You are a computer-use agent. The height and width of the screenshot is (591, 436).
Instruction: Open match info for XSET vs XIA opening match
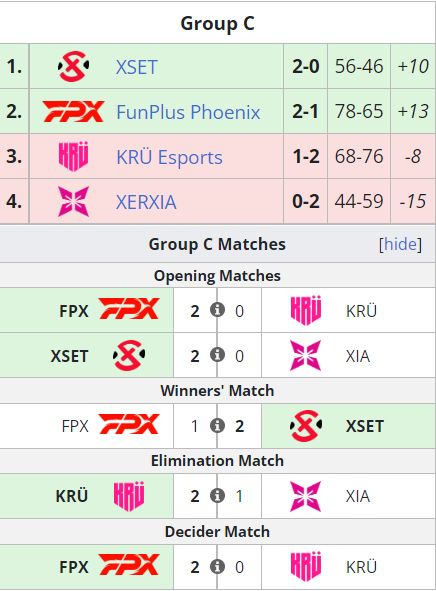pos(217,355)
